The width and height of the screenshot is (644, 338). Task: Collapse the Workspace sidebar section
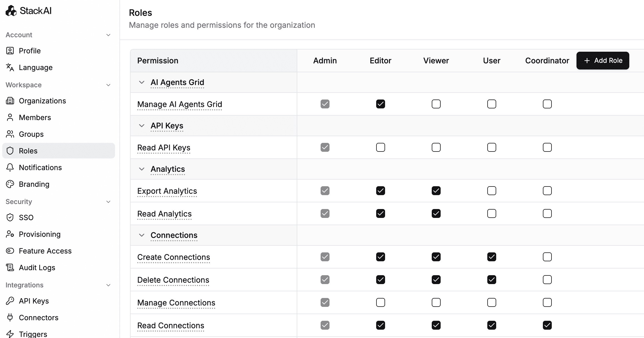[x=108, y=85]
